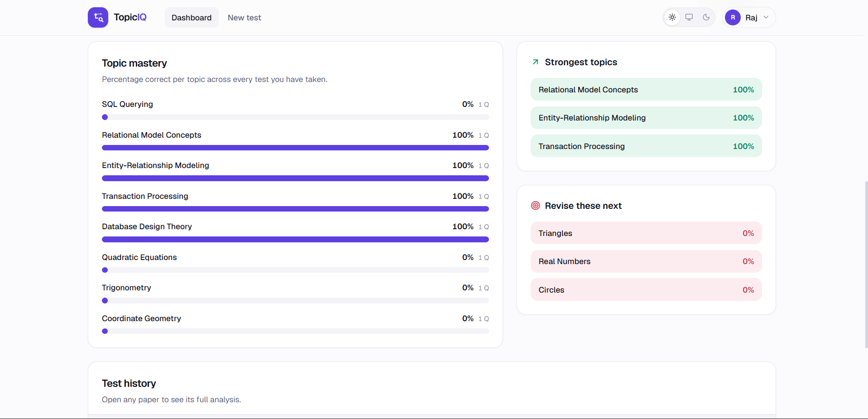Viewport: 868px width, 419px height.
Task: Open Triangles revision topic
Action: click(x=646, y=233)
